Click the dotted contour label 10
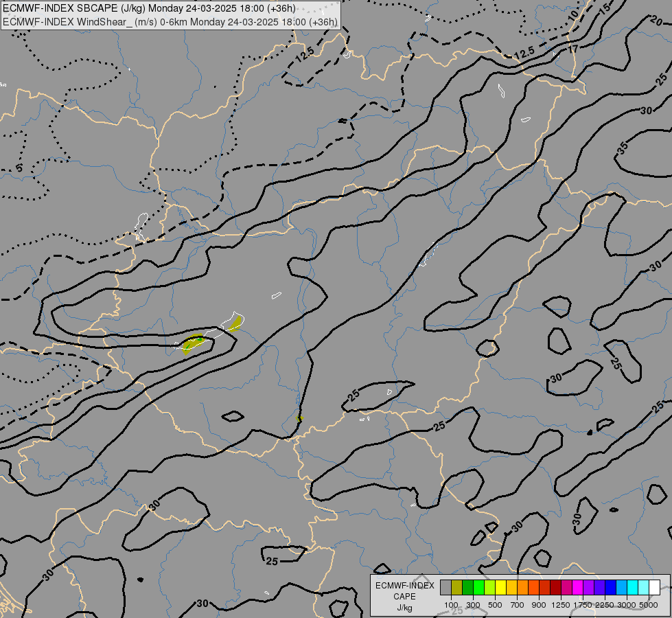The image size is (672, 618). pos(573,15)
